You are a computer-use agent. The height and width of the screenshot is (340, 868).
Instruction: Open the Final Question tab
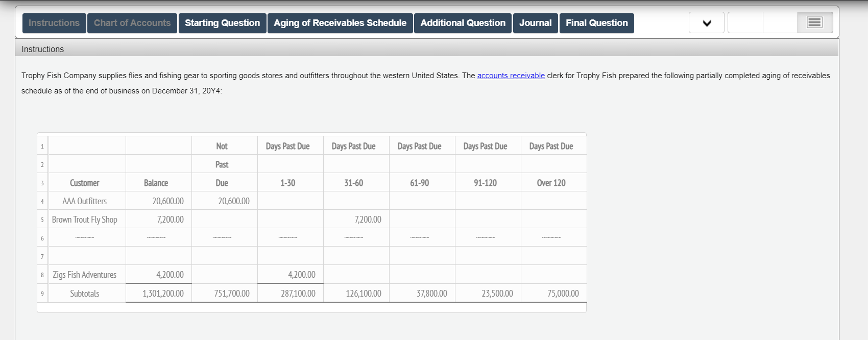(596, 23)
